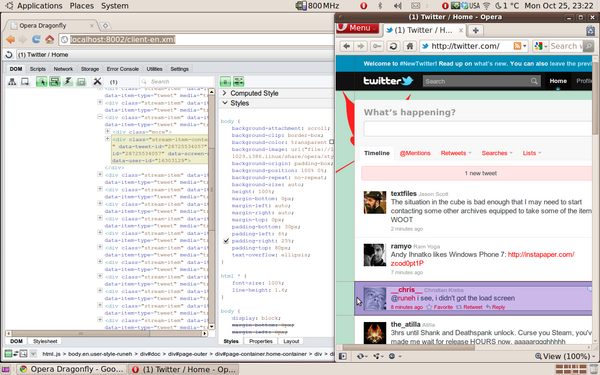600x375 pixels.
Task: Click div#page-outer breadcrumb
Action: click(188, 354)
